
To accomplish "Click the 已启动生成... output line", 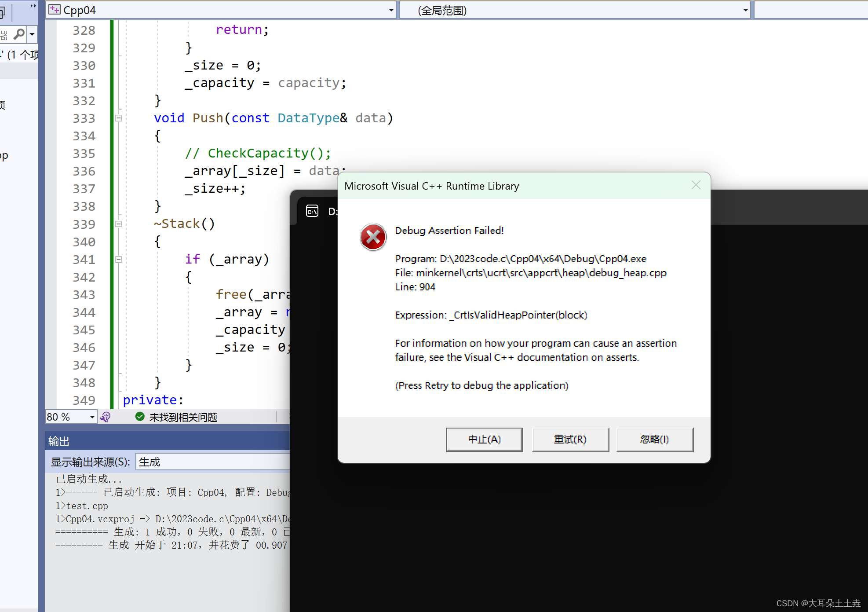I will point(88,479).
